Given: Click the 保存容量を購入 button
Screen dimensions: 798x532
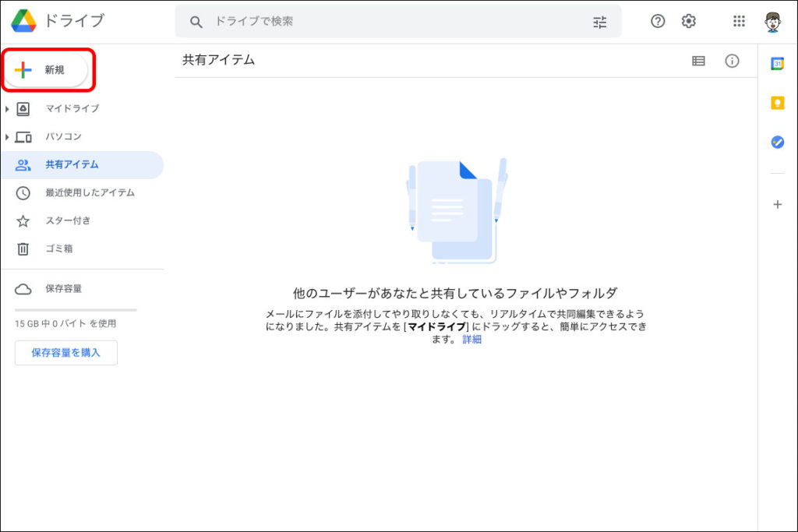Looking at the screenshot, I should click(66, 353).
